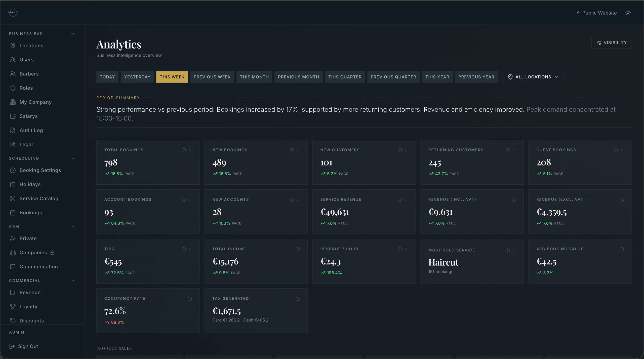
Task: Switch to the Previous Year tab
Action: coord(476,77)
